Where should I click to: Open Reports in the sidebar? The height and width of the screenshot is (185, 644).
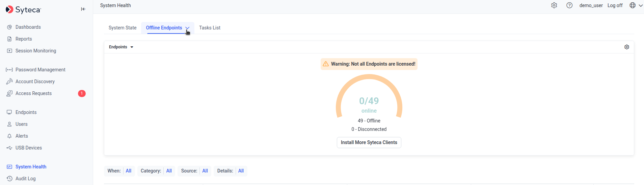pyautogui.click(x=24, y=39)
